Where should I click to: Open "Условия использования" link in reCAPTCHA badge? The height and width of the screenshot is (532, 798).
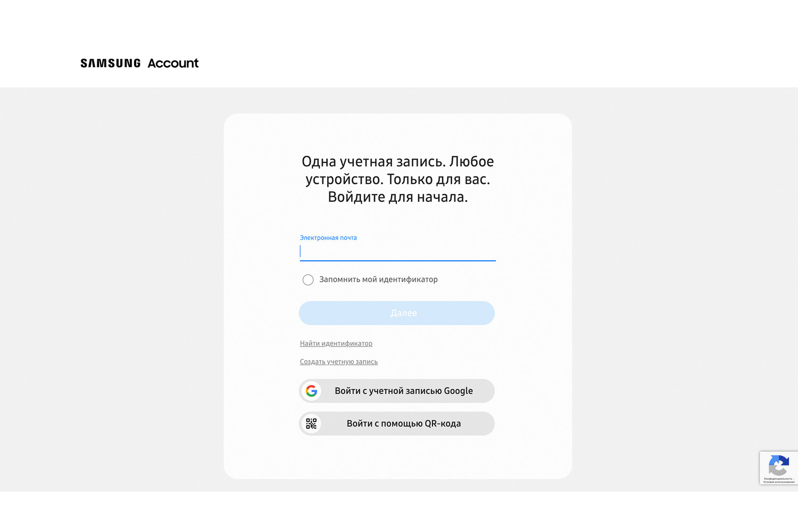click(779, 482)
